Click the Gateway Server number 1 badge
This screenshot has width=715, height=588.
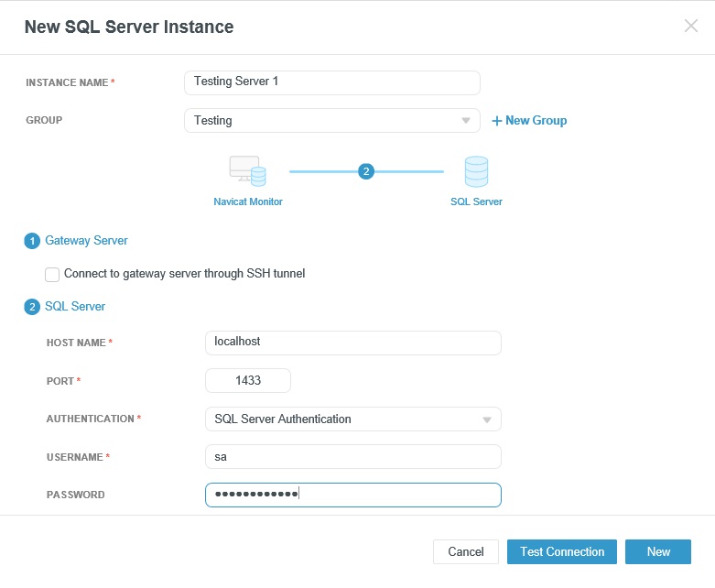click(32, 241)
